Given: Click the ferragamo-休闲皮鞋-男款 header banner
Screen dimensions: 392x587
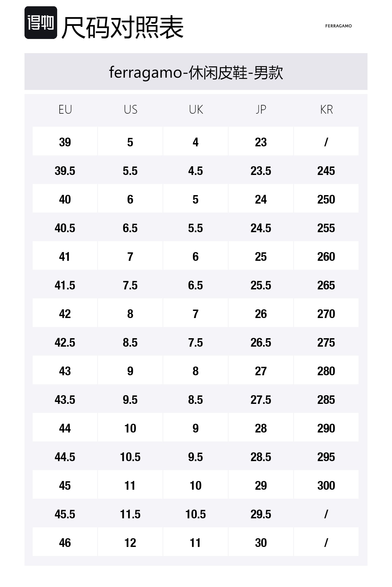Looking at the screenshot, I should (196, 72).
